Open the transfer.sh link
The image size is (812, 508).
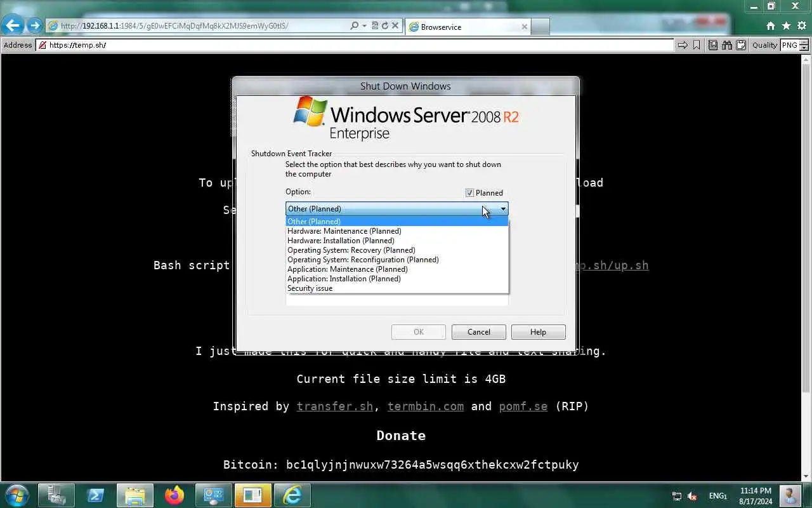[x=335, y=406]
